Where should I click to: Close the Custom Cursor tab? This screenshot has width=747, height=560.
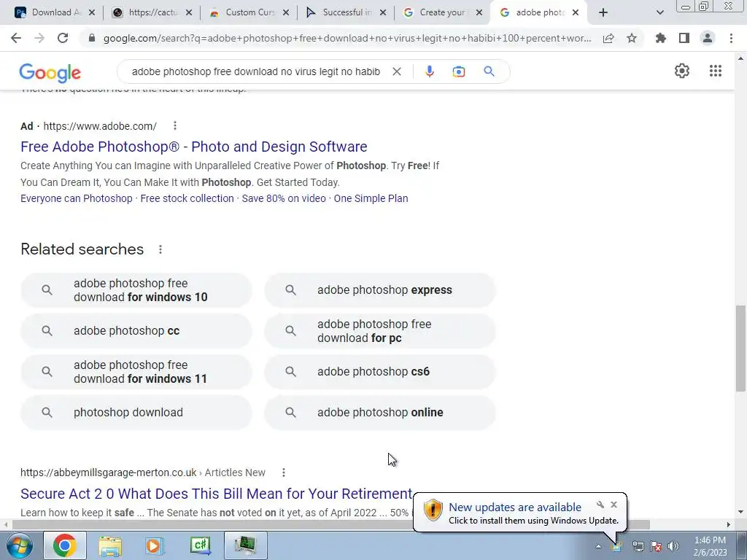pyautogui.click(x=286, y=12)
